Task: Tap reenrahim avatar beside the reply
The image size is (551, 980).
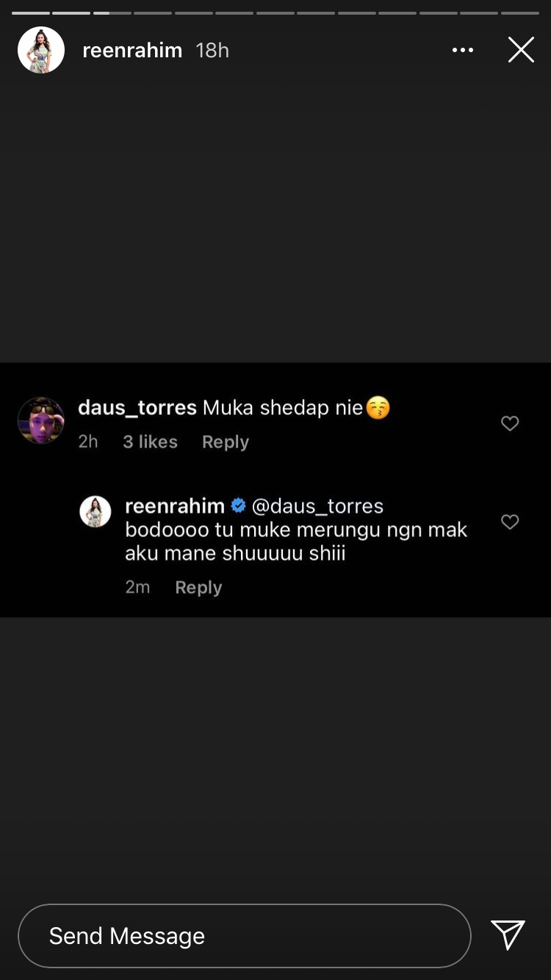Action: [96, 511]
